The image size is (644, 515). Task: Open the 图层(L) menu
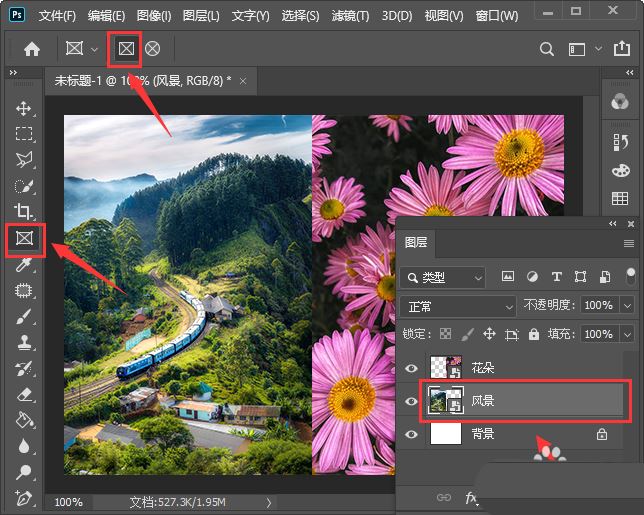click(x=201, y=16)
